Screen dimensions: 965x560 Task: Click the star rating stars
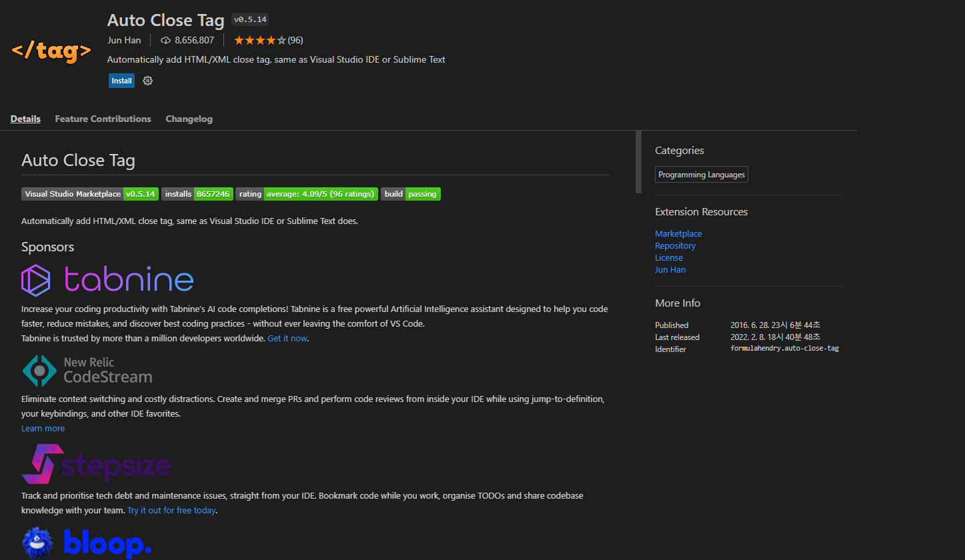261,40
